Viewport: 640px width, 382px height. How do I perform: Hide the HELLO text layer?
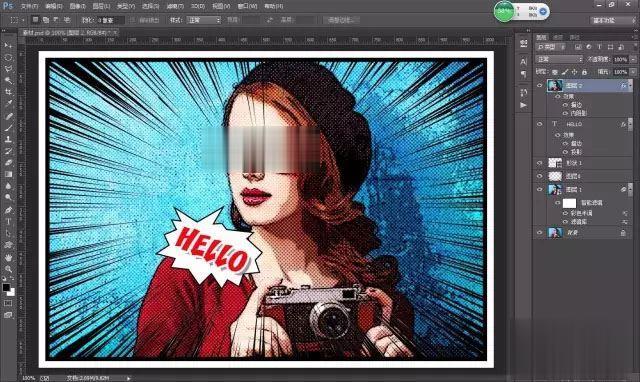pos(540,124)
